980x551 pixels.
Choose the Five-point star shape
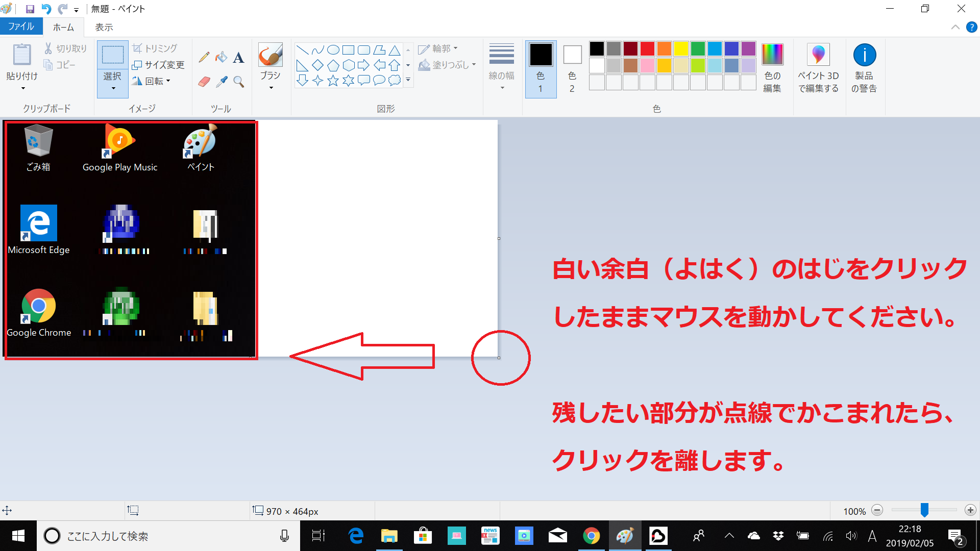click(333, 81)
